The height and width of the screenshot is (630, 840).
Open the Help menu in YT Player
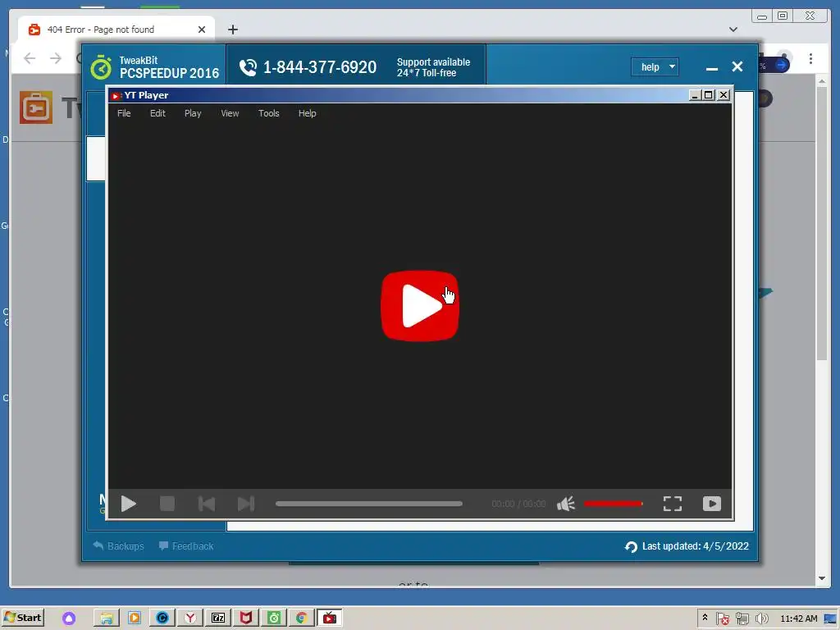point(307,113)
